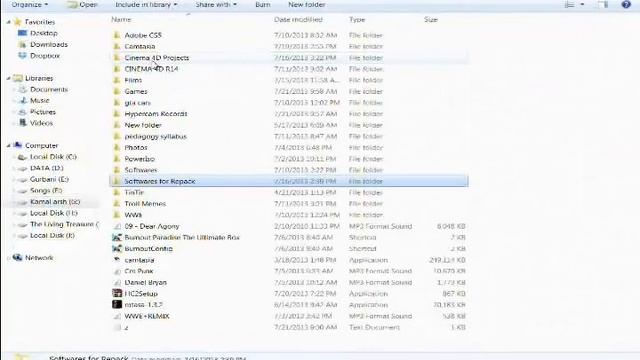640x360 pixels.
Task: Select the camtasia application icon
Action: point(117,260)
